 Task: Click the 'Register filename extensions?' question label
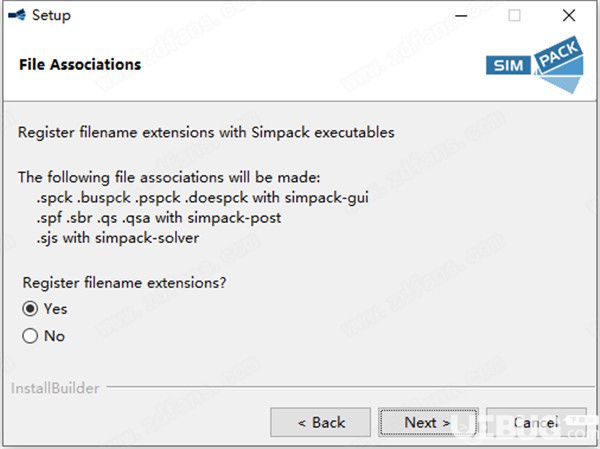tap(124, 283)
